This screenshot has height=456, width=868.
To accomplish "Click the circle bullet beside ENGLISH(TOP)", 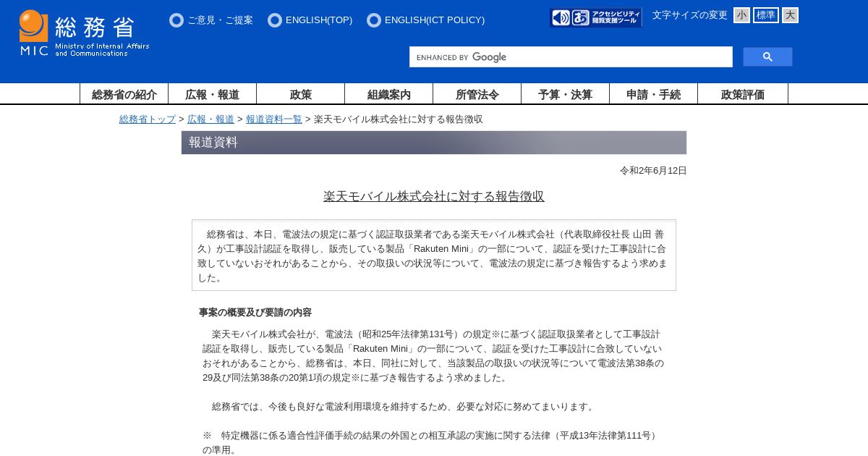I will (275, 20).
